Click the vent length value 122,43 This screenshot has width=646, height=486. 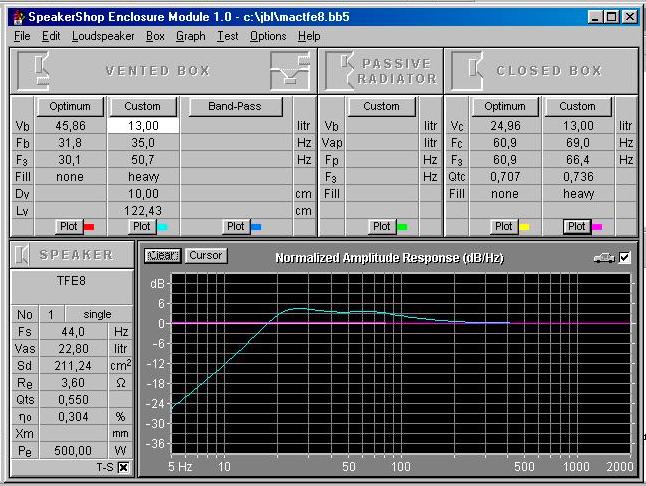[x=143, y=211]
